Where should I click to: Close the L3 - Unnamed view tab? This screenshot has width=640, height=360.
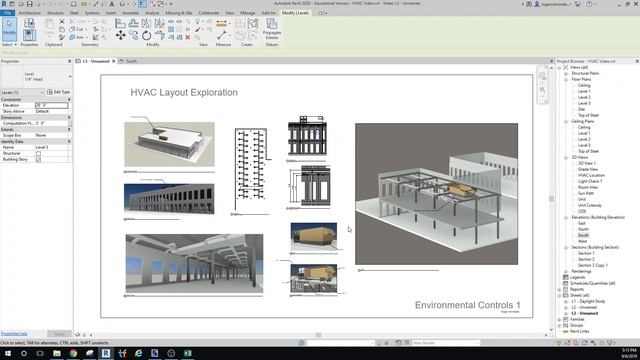[x=114, y=61]
